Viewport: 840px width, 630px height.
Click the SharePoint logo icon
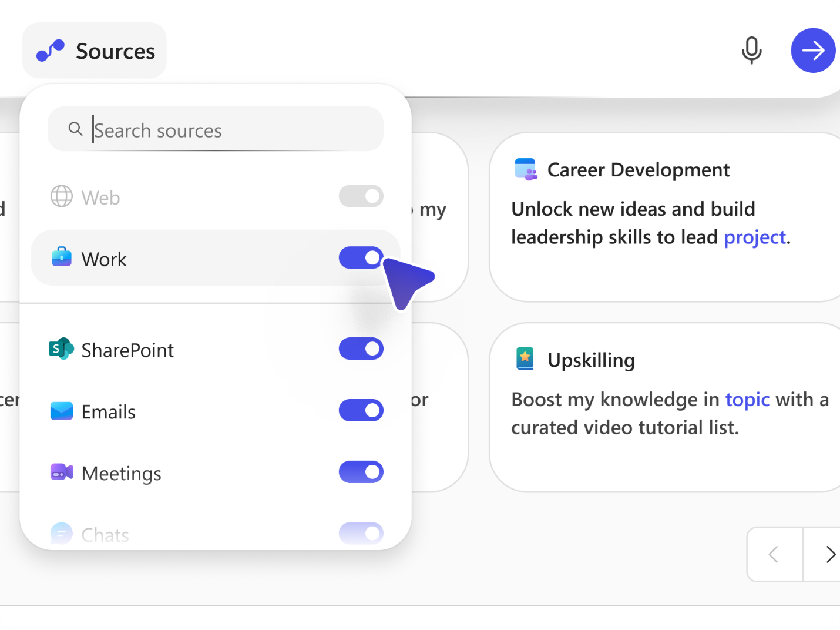point(61,348)
